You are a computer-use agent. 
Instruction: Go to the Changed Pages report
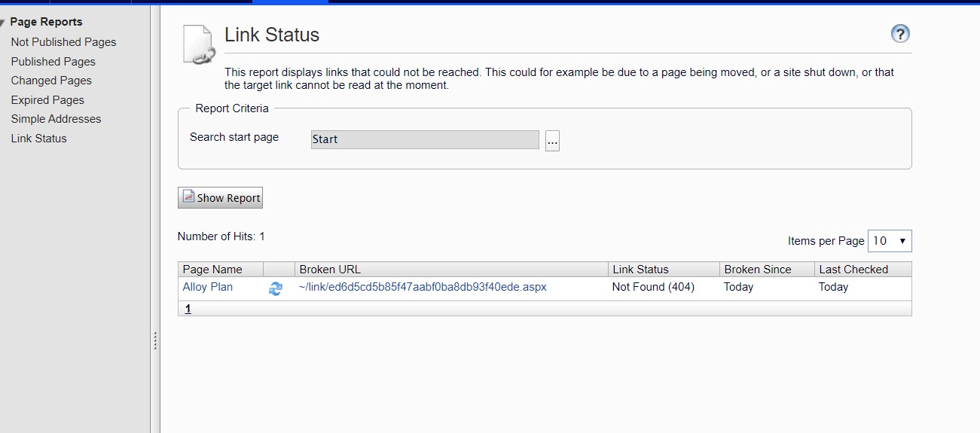51,81
